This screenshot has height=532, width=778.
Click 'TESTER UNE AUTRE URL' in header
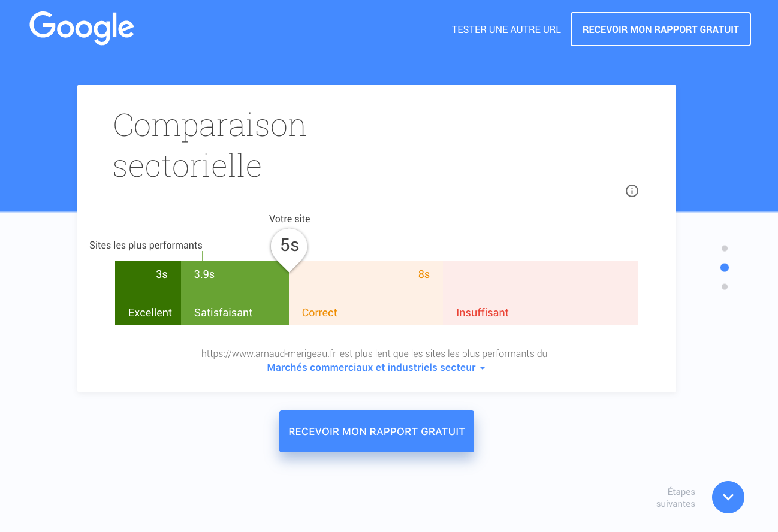pos(506,29)
